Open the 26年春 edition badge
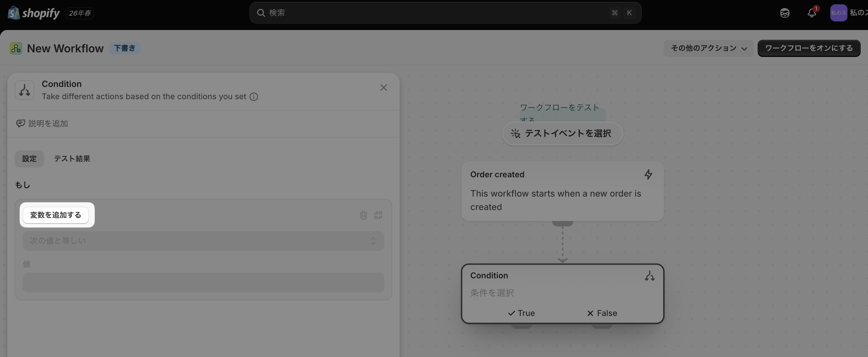Screen dimensions: 868x357 [79, 13]
